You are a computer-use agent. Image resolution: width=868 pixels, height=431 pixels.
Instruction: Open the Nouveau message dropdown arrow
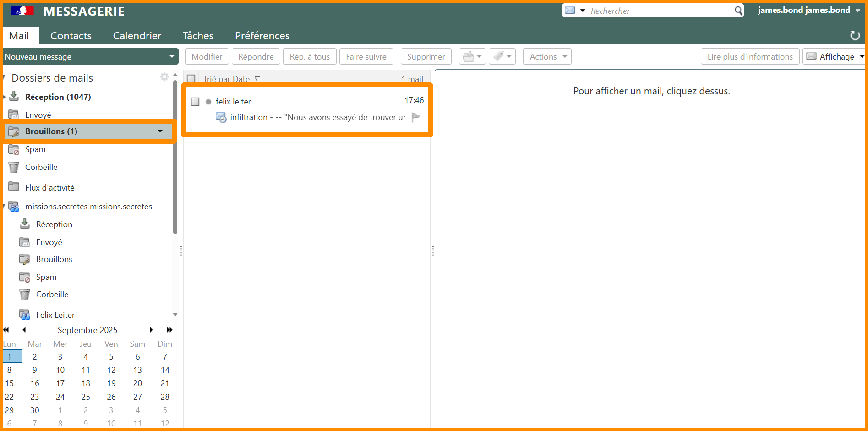[172, 56]
